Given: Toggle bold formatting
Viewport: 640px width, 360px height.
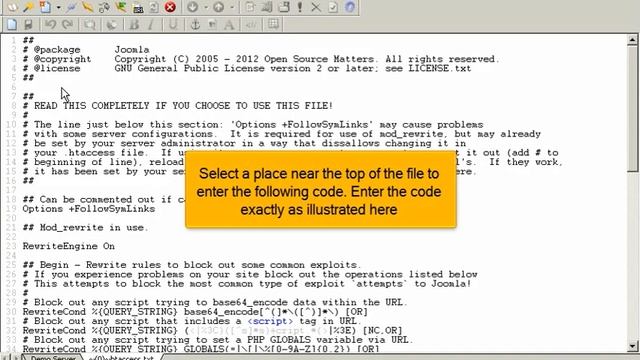Looking at the screenshot, I should [133, 24].
